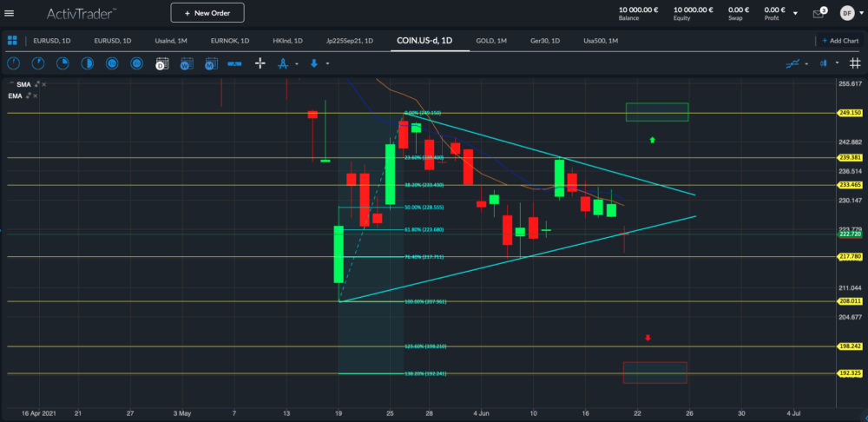
Task: Switch to the Usa500, 1M tab
Action: [601, 41]
